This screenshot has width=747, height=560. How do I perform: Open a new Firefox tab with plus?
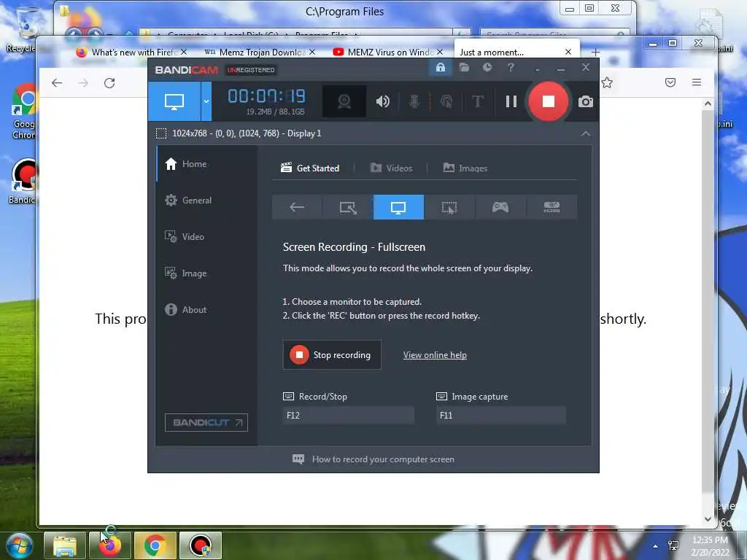pos(595,52)
